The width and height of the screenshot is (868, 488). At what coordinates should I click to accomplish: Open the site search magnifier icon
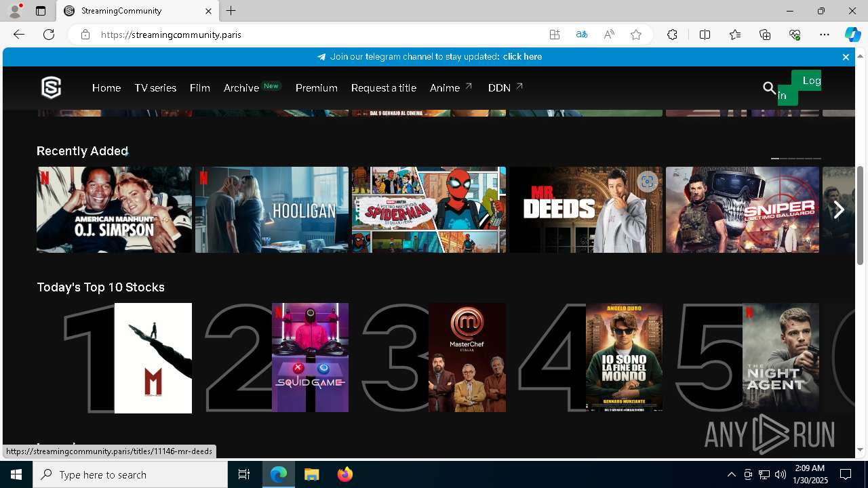click(769, 87)
